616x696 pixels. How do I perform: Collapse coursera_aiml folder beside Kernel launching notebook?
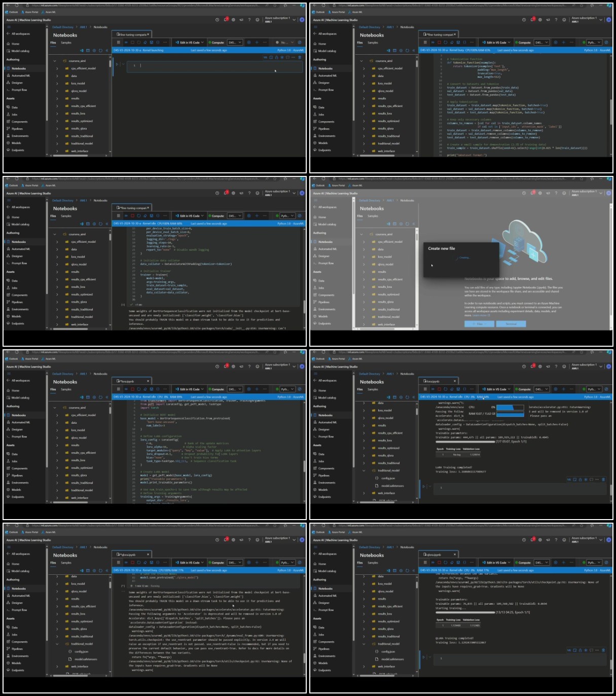click(x=55, y=61)
